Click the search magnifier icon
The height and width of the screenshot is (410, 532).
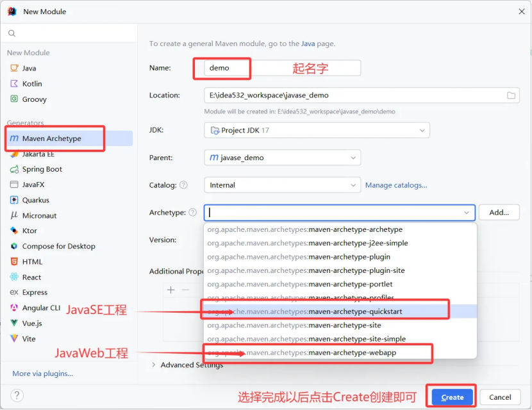pos(12,33)
